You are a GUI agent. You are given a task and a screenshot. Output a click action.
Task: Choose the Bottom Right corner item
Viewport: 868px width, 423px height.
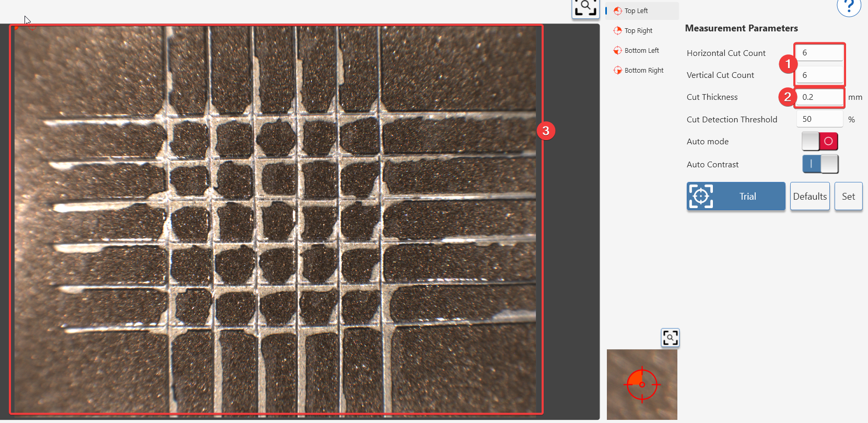[x=643, y=71]
